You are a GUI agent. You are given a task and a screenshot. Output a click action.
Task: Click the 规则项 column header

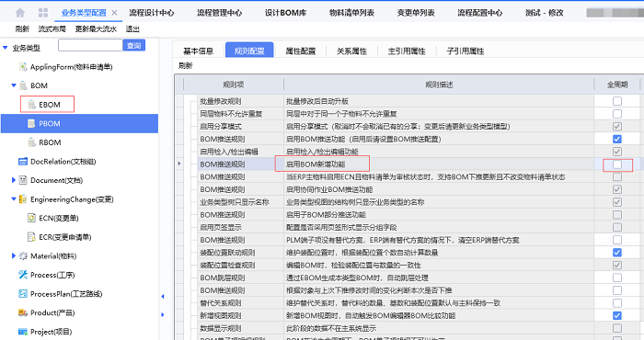tap(234, 85)
